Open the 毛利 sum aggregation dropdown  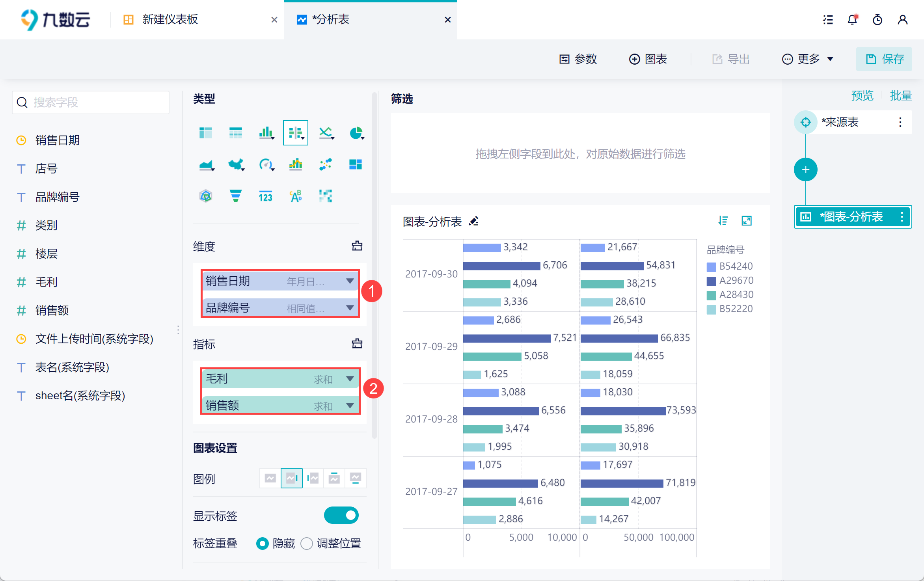[x=350, y=379]
